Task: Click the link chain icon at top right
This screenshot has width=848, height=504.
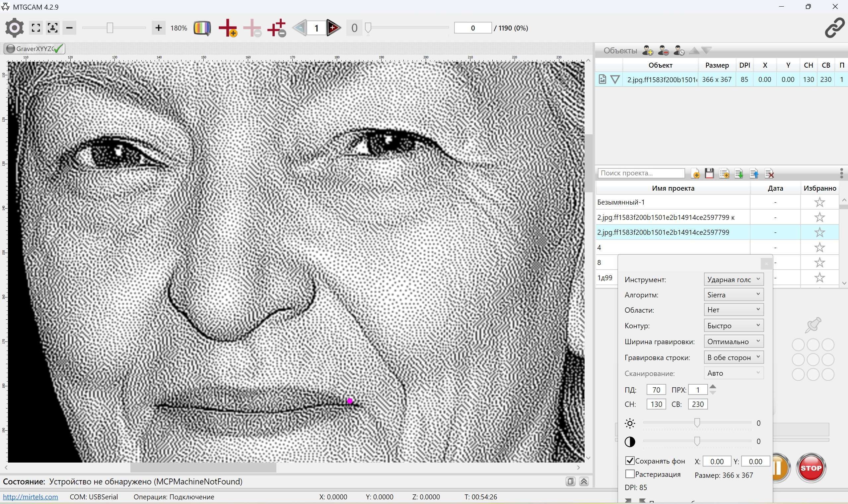Action: pyautogui.click(x=834, y=28)
